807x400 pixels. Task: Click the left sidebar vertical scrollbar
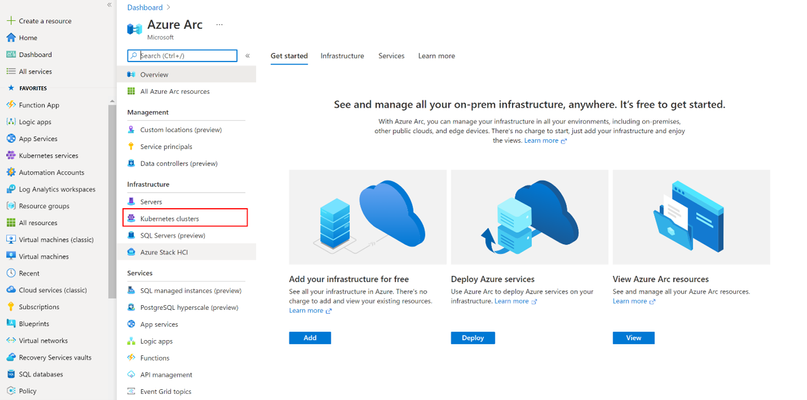tap(112, 201)
